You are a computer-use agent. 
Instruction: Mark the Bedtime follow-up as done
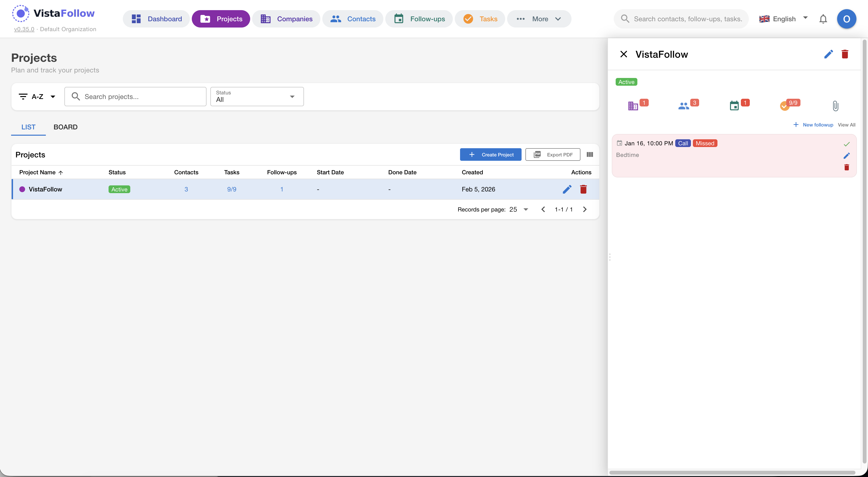pos(847,144)
